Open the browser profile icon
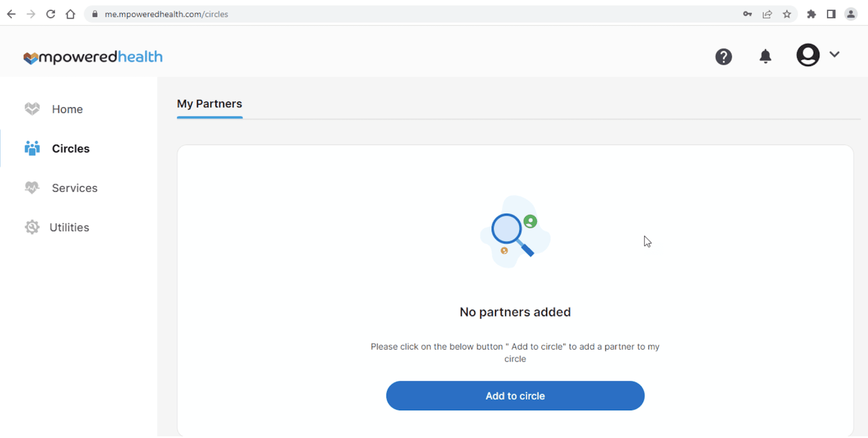The image size is (868, 438). pyautogui.click(x=851, y=14)
